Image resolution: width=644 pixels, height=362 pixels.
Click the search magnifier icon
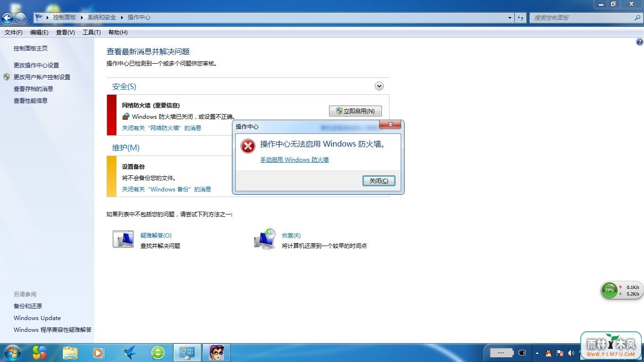(x=637, y=17)
